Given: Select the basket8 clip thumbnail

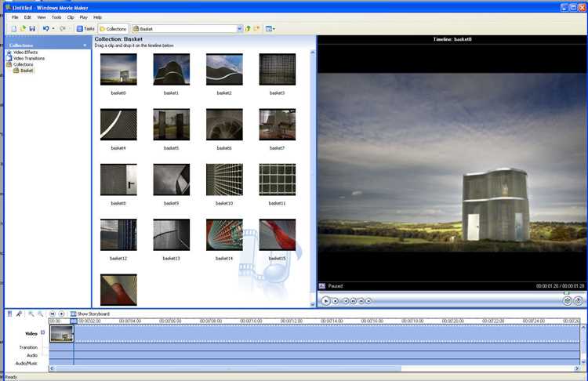Looking at the screenshot, I should coord(118,180).
